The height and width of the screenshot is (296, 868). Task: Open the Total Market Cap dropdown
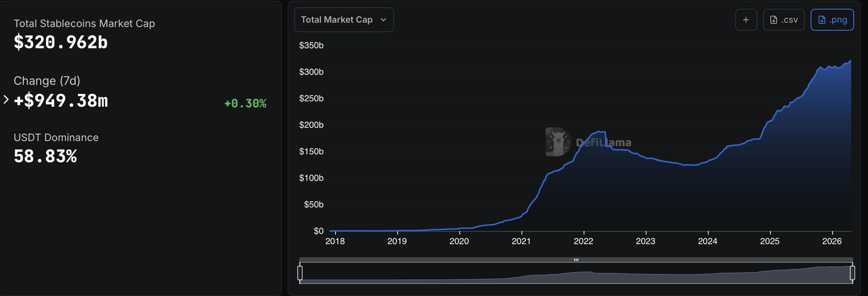coord(344,20)
